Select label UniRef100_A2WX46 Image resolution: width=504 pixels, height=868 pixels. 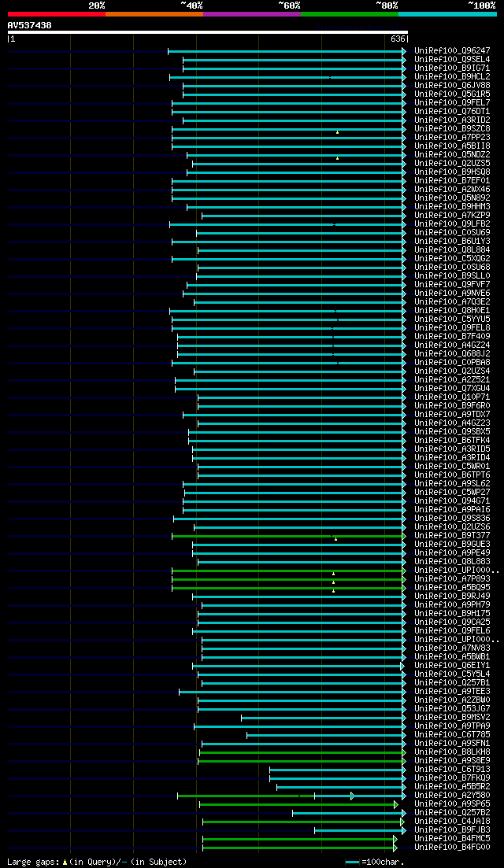coord(452,190)
